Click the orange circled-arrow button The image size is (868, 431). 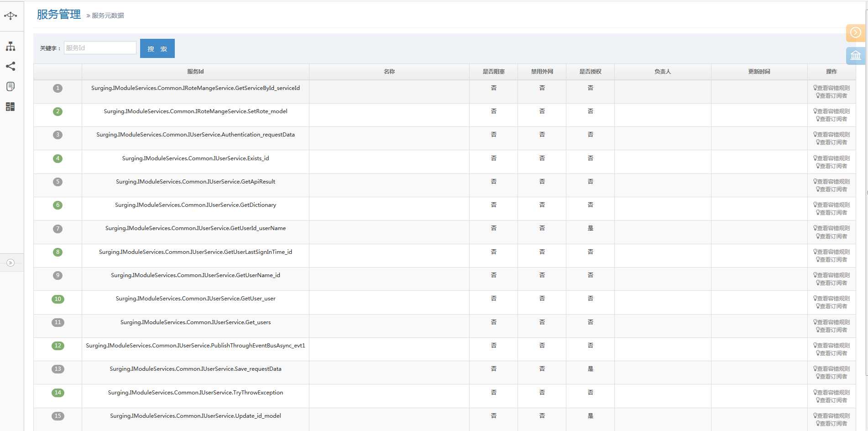pos(856,32)
